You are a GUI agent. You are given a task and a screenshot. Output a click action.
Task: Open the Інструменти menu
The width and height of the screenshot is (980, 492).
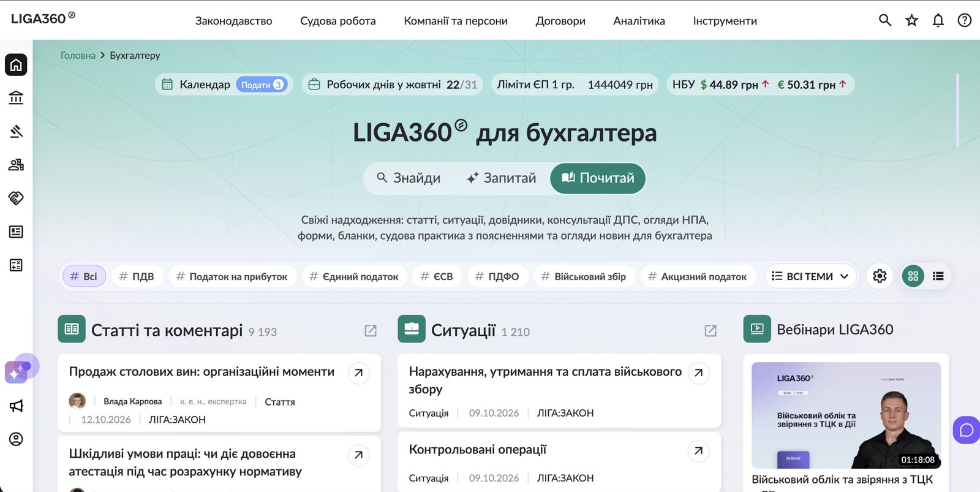click(x=725, y=21)
